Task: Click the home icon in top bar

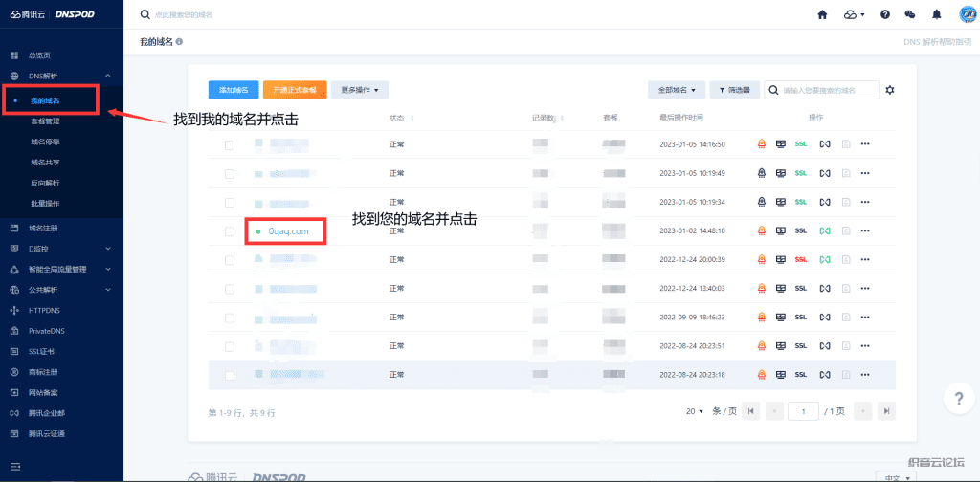Action: (822, 14)
